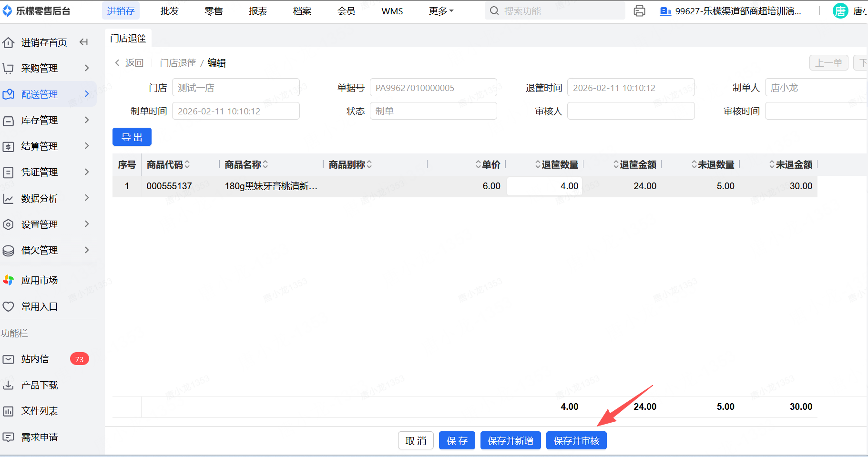
Task: Expand the 数据分析 submenu chevron
Action: 87,198
